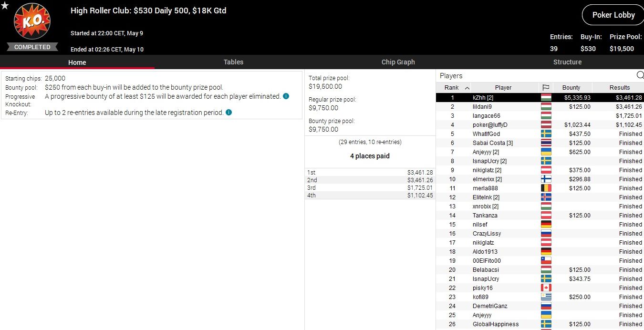Click the K.O. tournament logo
Image resolution: width=644 pixels, height=330 pixels.
click(x=32, y=22)
